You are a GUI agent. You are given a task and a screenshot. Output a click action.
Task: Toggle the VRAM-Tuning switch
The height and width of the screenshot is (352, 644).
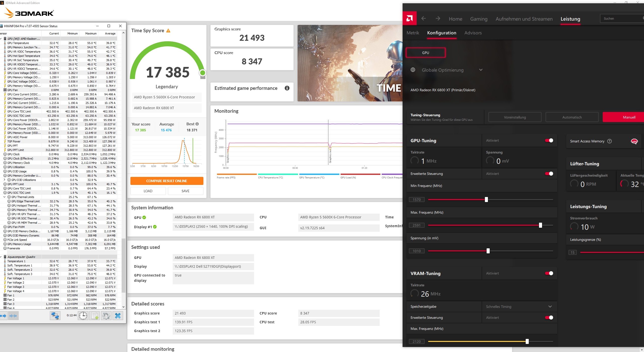[x=549, y=273]
